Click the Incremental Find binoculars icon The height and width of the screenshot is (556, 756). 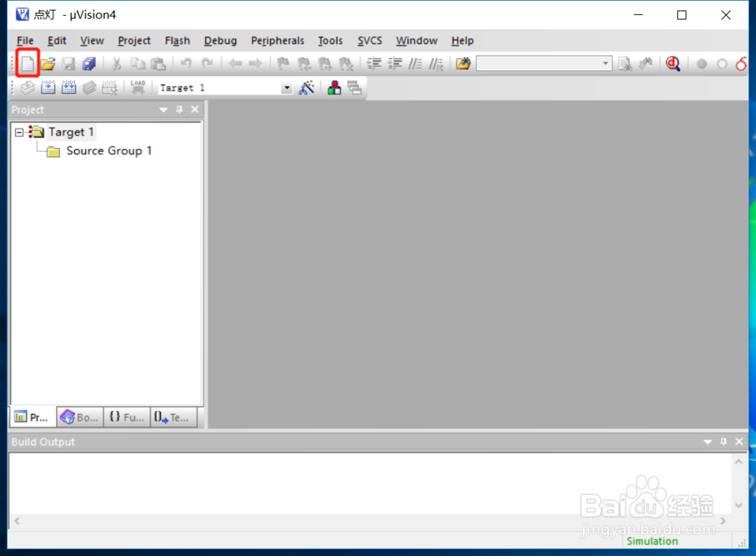646,63
